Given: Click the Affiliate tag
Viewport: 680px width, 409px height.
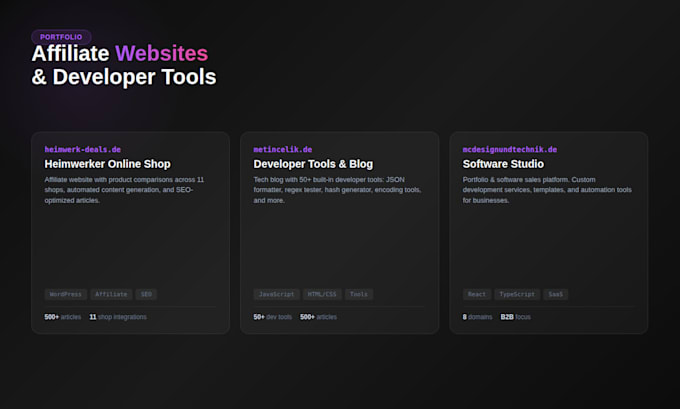Looking at the screenshot, I should [x=111, y=294].
